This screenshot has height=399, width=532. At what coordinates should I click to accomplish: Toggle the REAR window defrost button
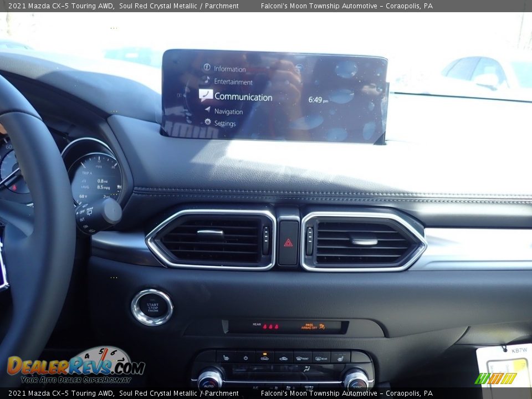(x=321, y=357)
